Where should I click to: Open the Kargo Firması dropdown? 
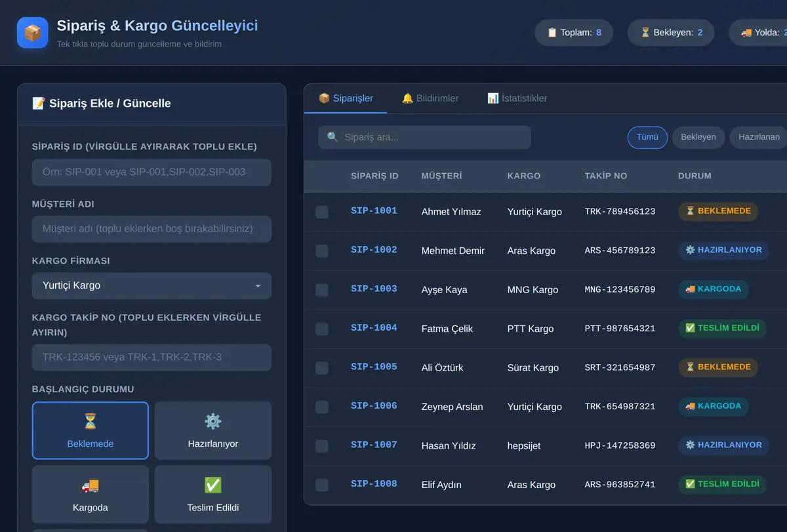coord(151,286)
